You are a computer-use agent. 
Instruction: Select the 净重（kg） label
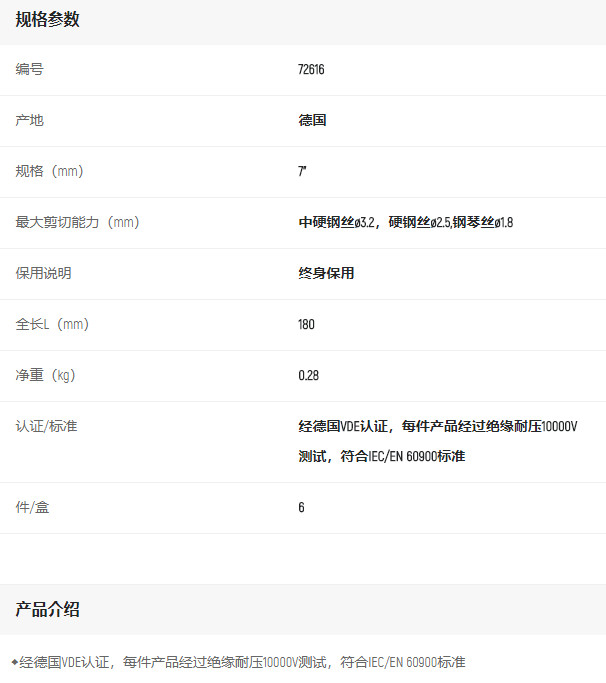coord(46,376)
